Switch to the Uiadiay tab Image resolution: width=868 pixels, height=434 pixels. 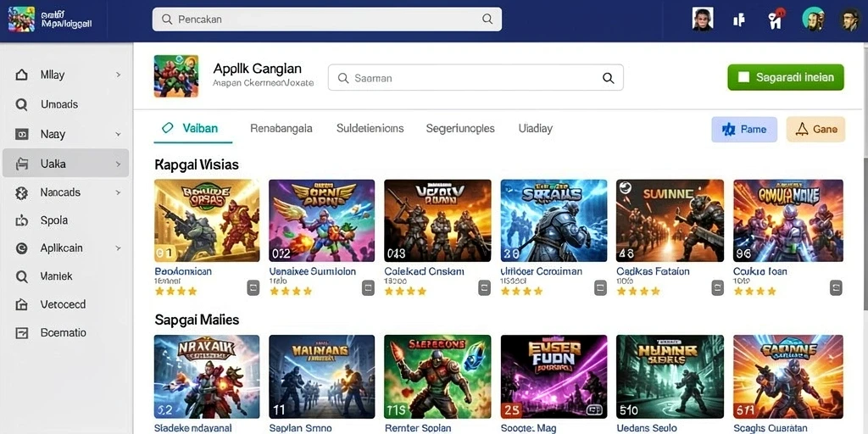[x=536, y=129]
